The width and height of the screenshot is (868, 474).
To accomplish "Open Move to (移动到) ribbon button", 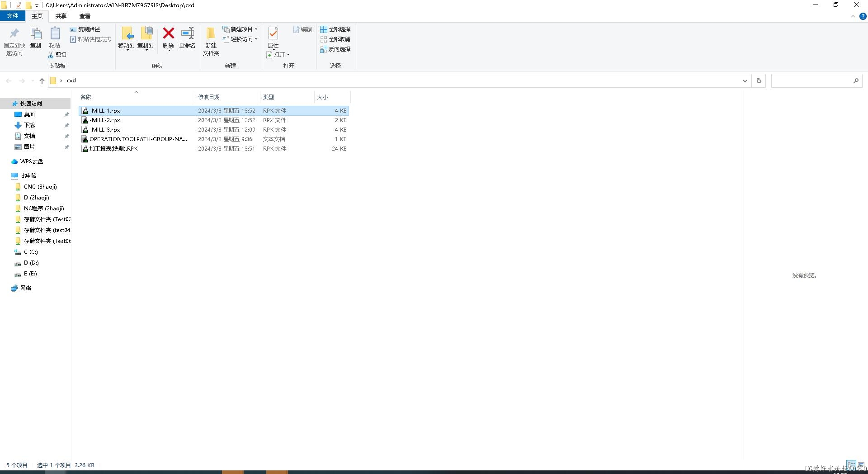I will tap(126, 38).
